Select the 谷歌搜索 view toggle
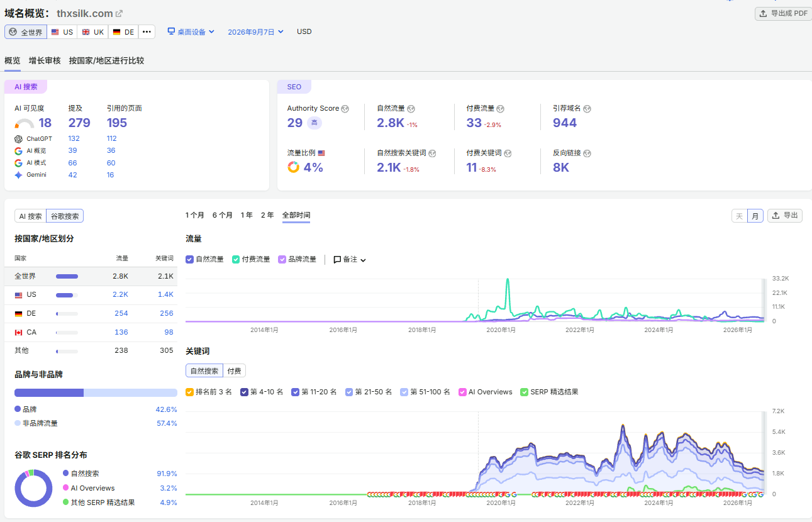The width and height of the screenshot is (812, 522). pos(65,216)
